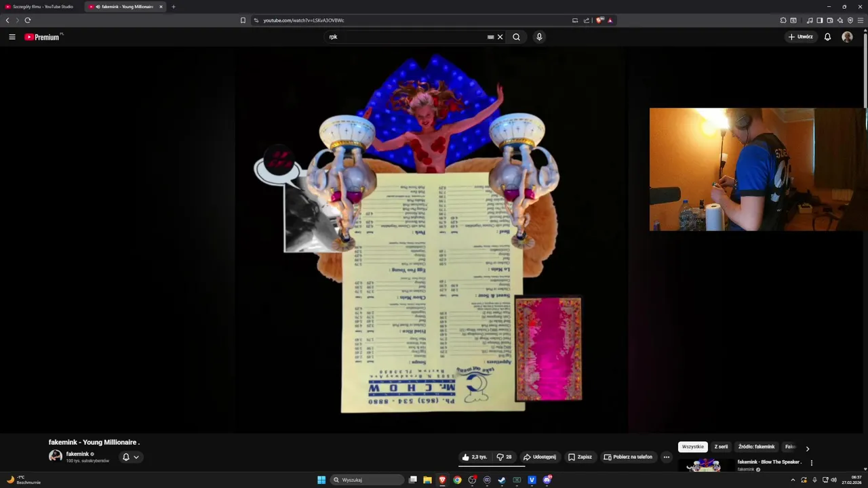868x488 pixels.
Task: Open the Windows Start menu
Action: click(321, 480)
